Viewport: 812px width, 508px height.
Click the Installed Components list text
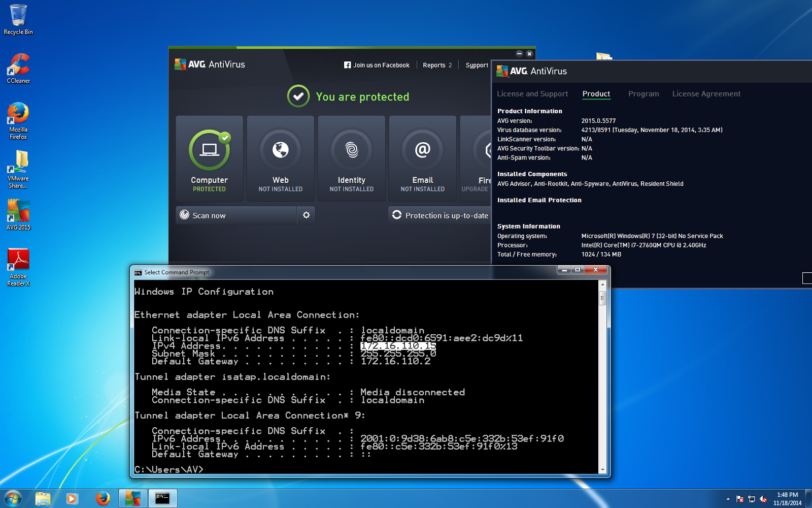[590, 184]
